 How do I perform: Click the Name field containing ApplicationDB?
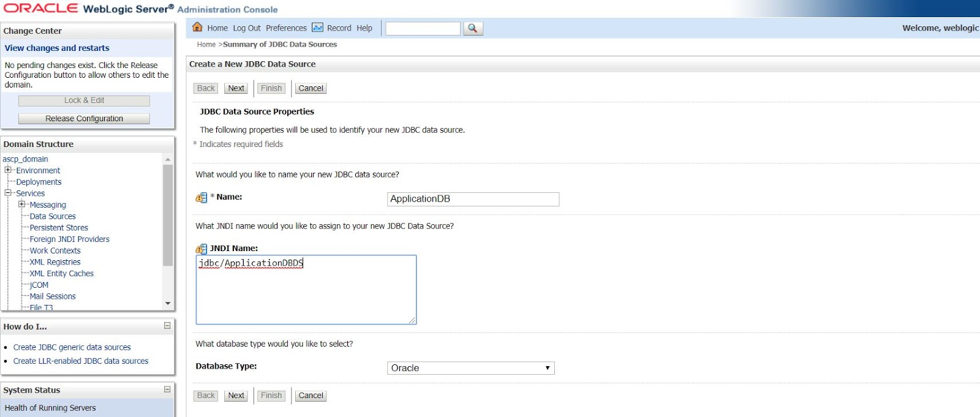click(473, 199)
